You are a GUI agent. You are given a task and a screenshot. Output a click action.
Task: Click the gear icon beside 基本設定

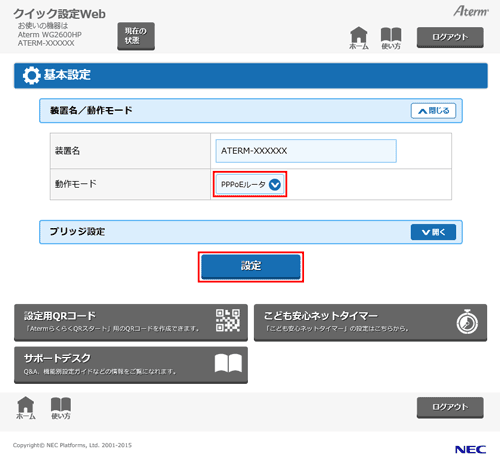click(x=31, y=75)
